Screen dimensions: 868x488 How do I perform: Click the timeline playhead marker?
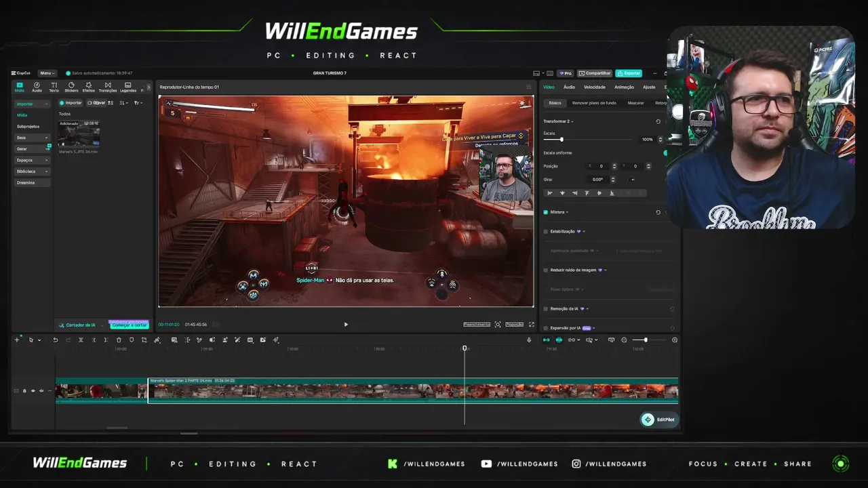[465, 348]
